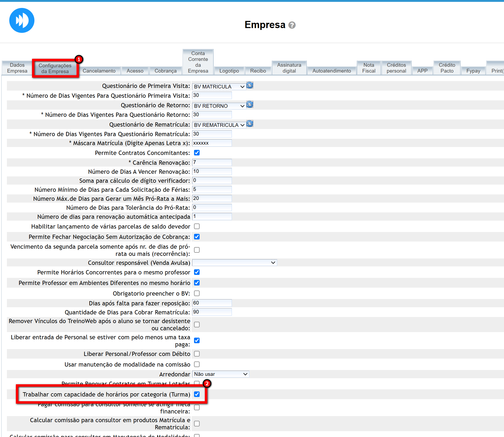504x437 pixels.
Task: Toggle Trabalhar com capacidade de horários checkbox
Action: (x=197, y=394)
